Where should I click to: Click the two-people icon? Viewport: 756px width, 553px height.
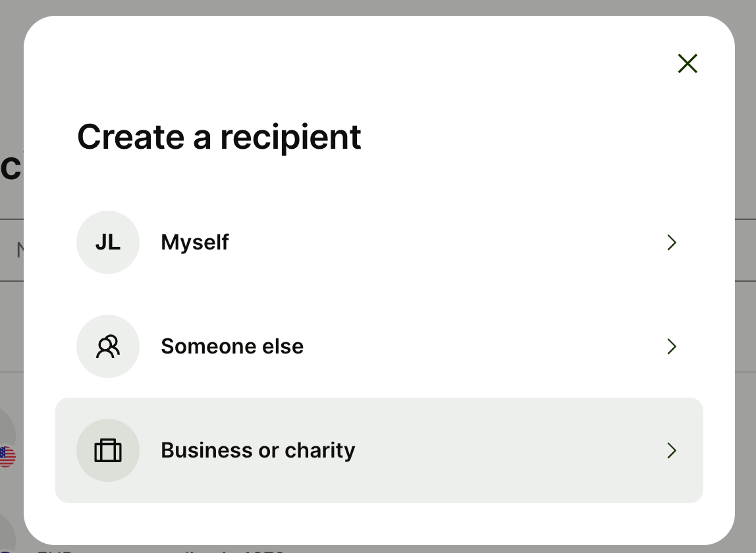[x=108, y=346]
